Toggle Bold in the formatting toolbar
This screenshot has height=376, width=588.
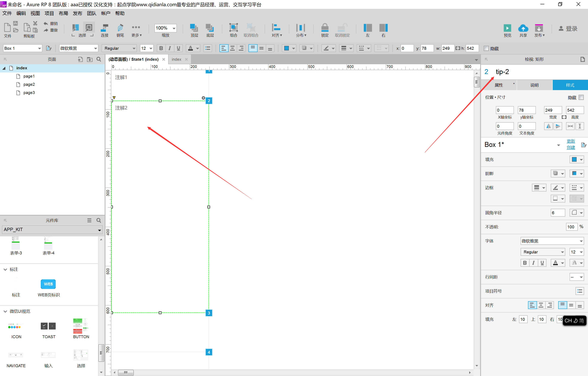(161, 48)
